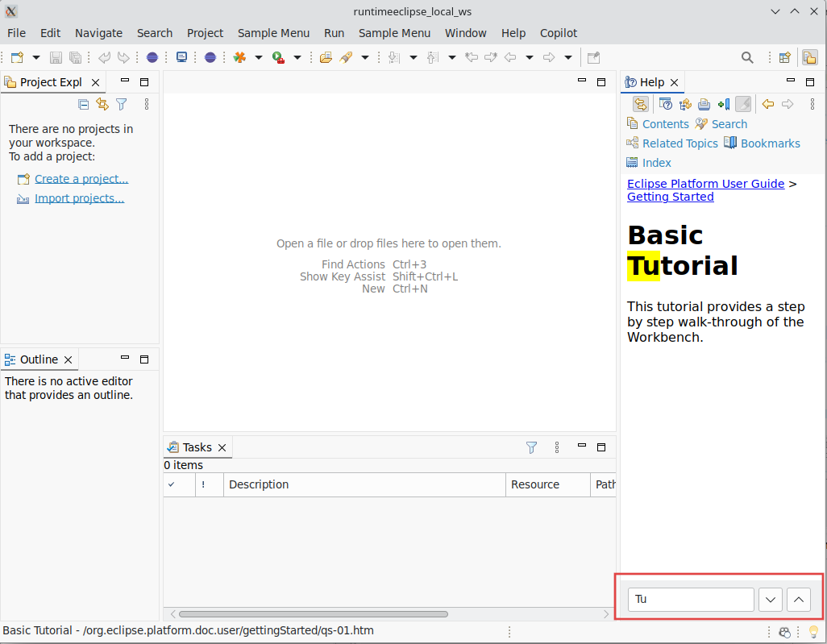Open the Getting Started link in Help
The image size is (827, 644).
point(670,197)
